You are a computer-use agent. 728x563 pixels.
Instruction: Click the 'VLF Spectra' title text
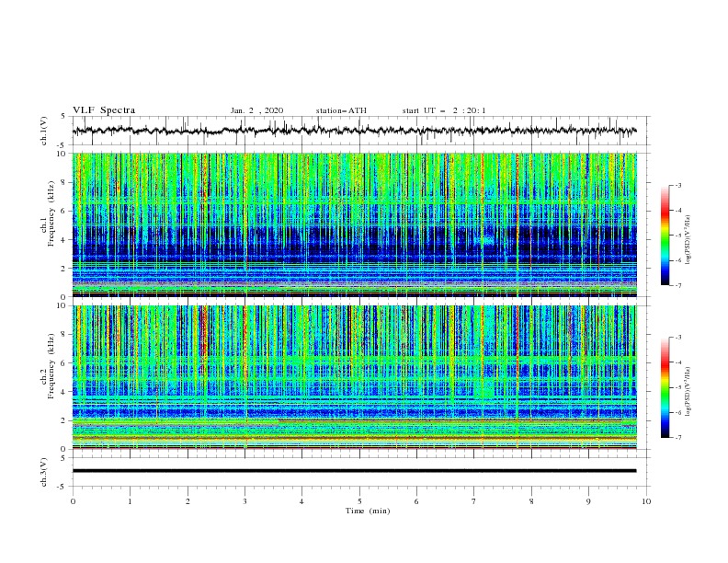tap(104, 110)
